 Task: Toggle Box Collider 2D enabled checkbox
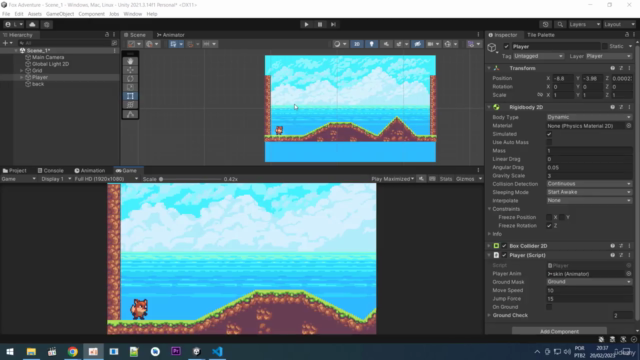(x=504, y=246)
